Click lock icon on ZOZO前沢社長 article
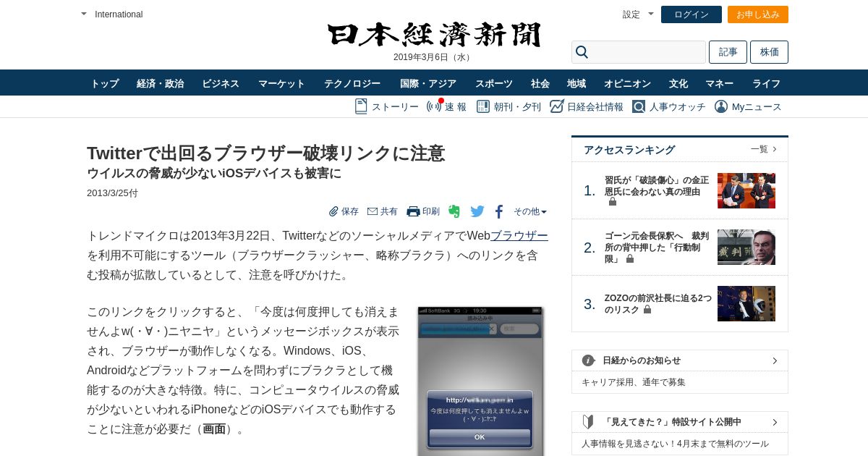 (647, 309)
